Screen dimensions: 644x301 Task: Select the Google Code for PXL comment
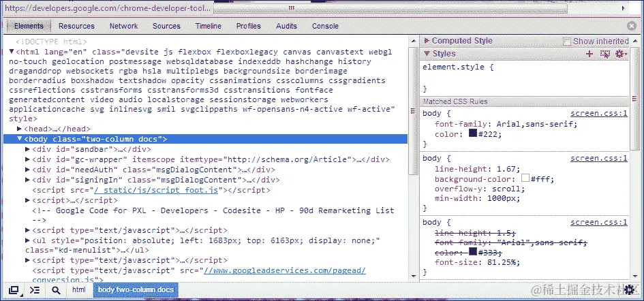point(213,215)
